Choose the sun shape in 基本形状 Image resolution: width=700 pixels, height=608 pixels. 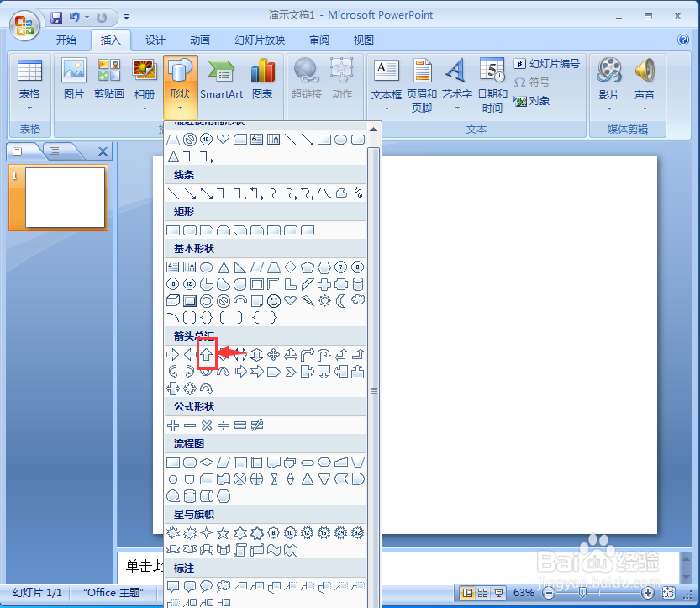pos(324,301)
